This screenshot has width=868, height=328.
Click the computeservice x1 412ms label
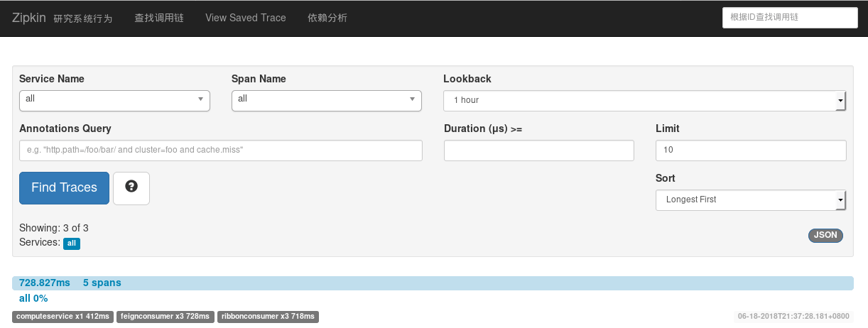(x=63, y=316)
